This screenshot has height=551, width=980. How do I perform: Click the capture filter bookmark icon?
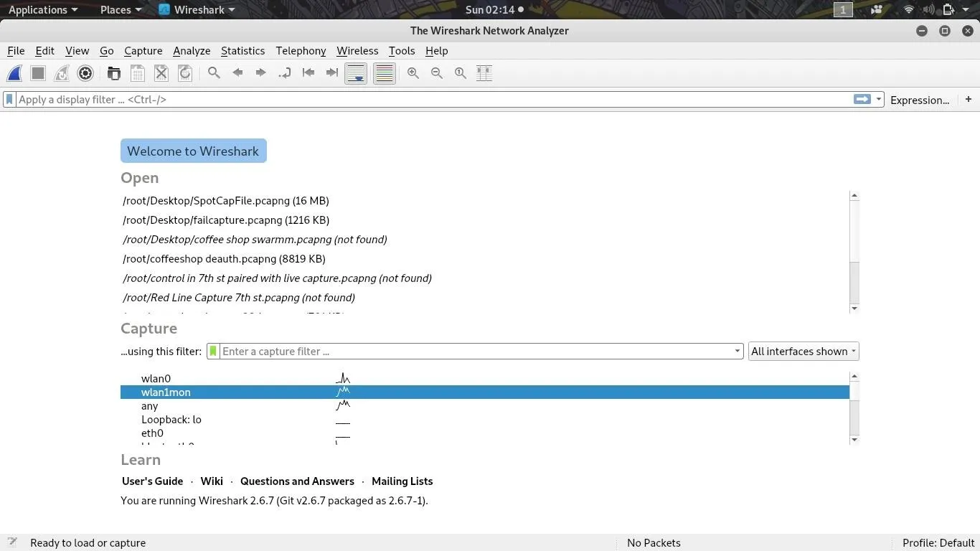click(213, 352)
